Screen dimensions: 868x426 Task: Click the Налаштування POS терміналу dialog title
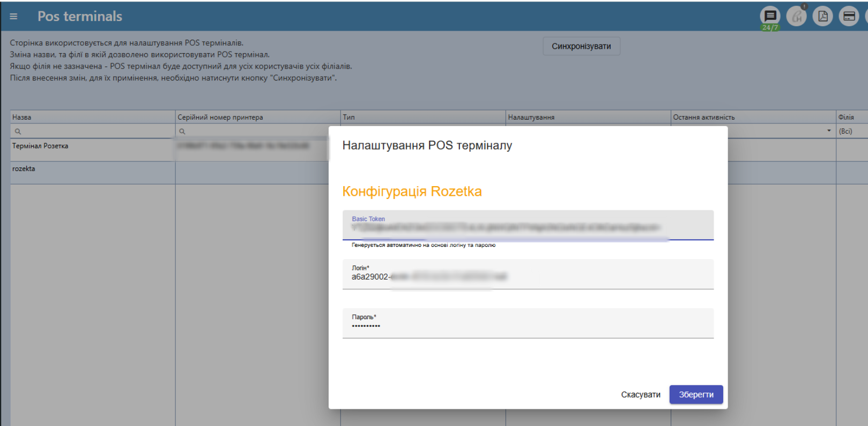click(x=427, y=145)
